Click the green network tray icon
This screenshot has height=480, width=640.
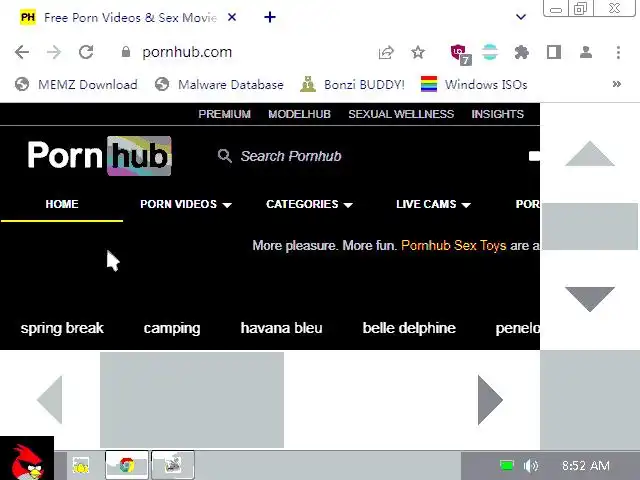[x=507, y=465]
